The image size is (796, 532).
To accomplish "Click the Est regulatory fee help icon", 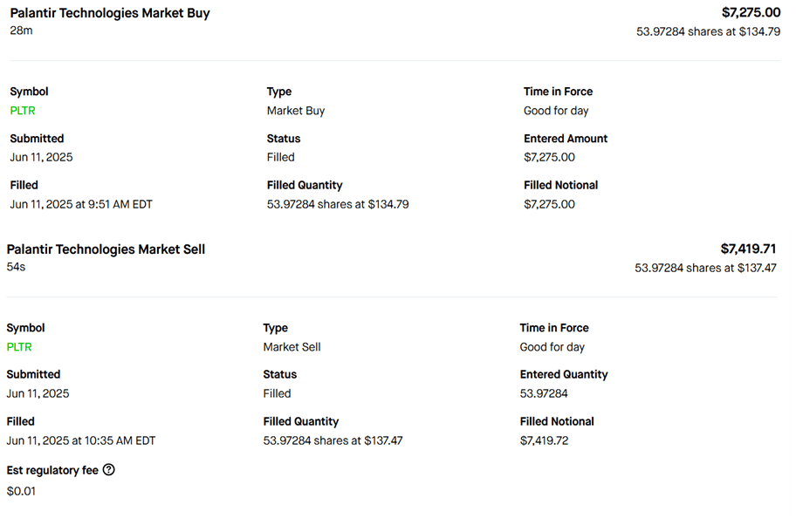I will [x=109, y=470].
